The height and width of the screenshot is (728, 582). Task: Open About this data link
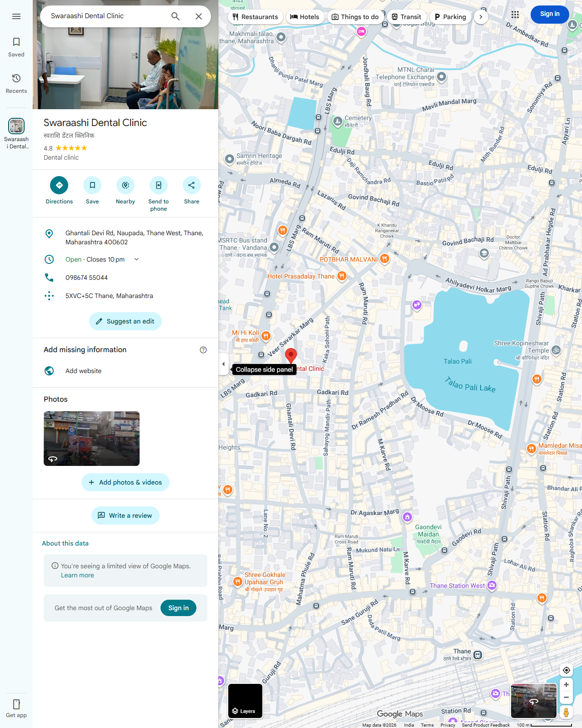pyautogui.click(x=65, y=543)
